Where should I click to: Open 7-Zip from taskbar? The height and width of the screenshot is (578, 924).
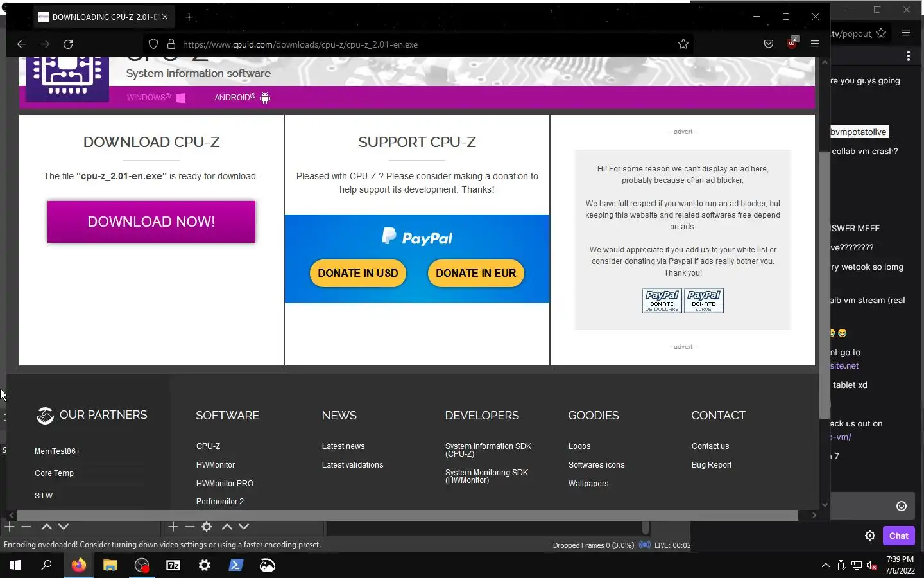(x=173, y=565)
